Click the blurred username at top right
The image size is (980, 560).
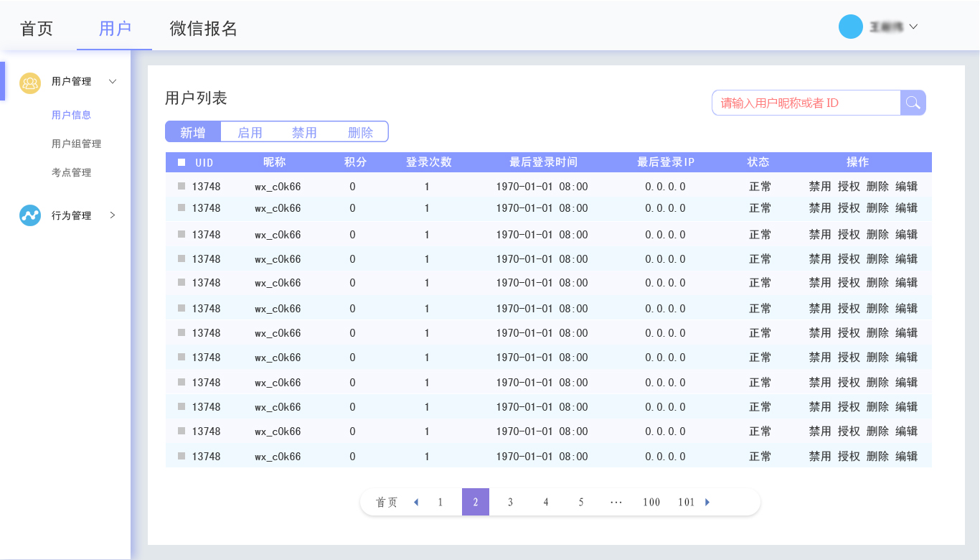click(x=886, y=27)
